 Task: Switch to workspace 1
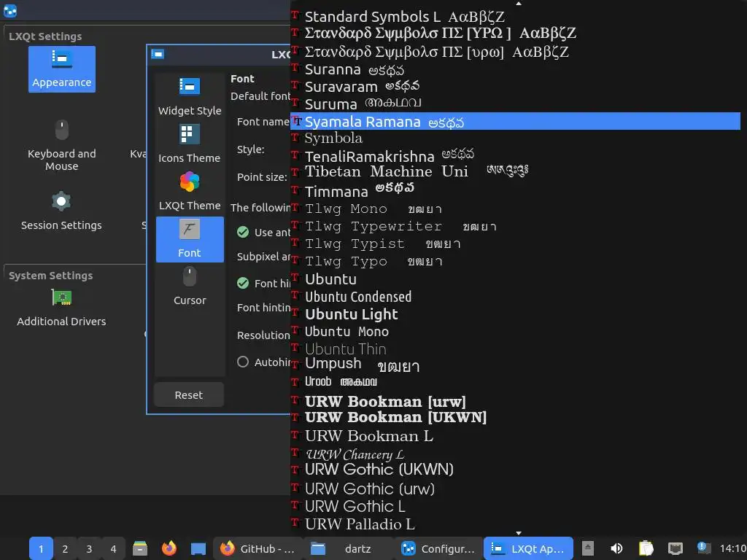coord(41,548)
